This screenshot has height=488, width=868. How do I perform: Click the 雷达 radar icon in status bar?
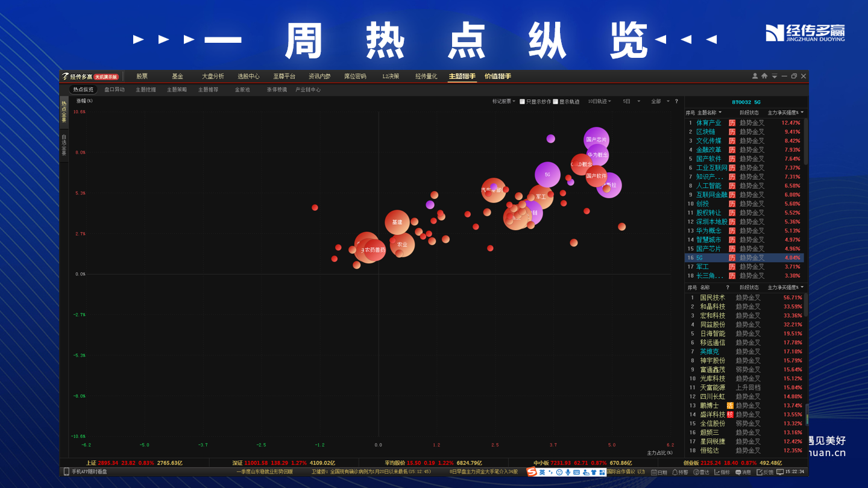(697, 472)
